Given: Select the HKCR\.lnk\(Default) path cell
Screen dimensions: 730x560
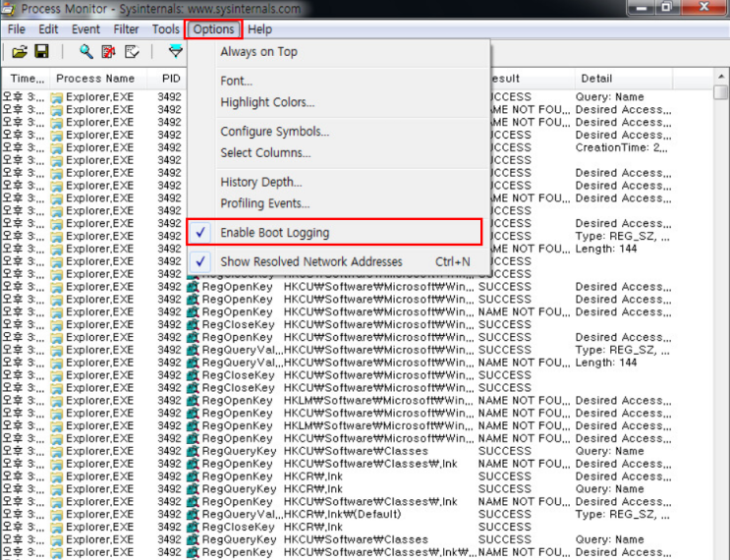Looking at the screenshot, I should [342, 515].
